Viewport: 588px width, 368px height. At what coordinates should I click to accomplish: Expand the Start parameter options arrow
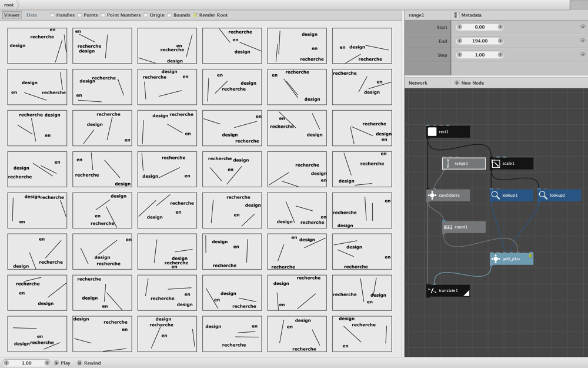point(582,27)
